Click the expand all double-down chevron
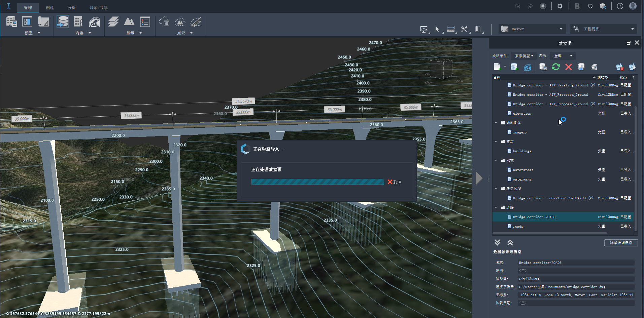The height and width of the screenshot is (318, 644). pos(497,242)
